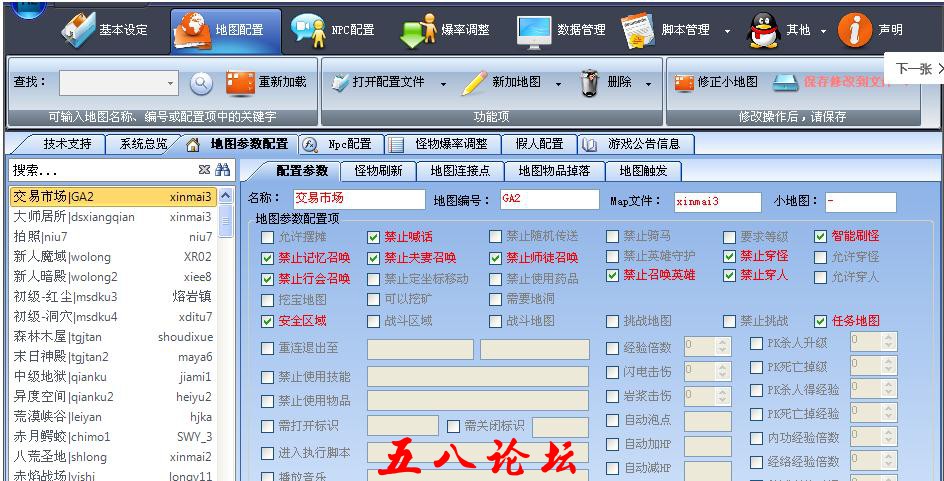Click the 其他 penguin icon
The height and width of the screenshot is (481, 944).
pyautogui.click(x=763, y=30)
